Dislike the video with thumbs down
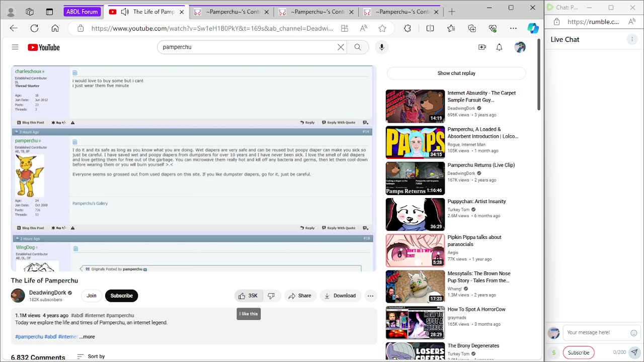Screen dimensions: 644x362 [271, 296]
